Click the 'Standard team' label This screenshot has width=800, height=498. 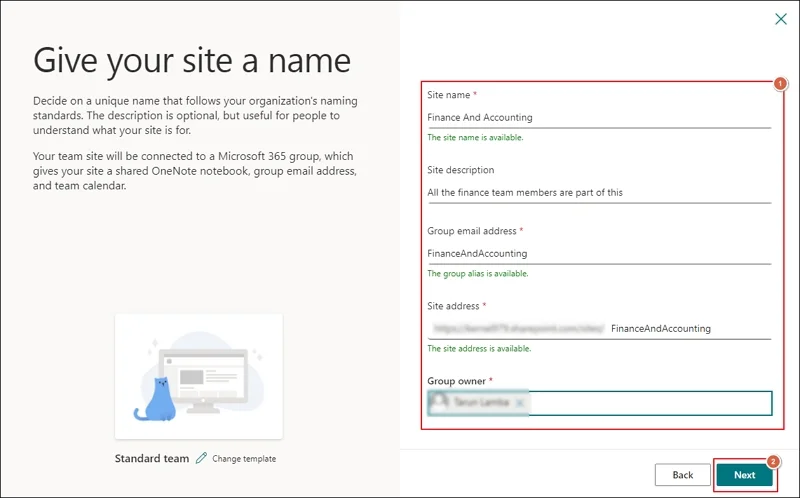tap(152, 458)
